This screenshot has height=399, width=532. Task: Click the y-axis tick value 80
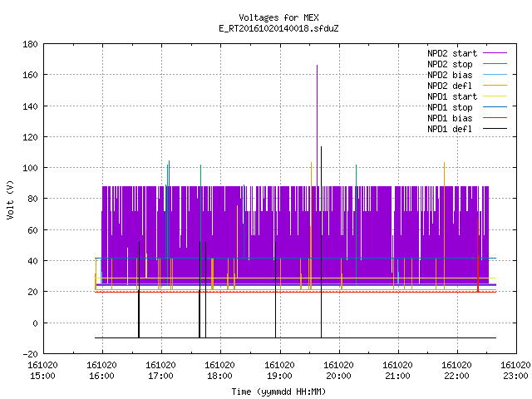32,199
